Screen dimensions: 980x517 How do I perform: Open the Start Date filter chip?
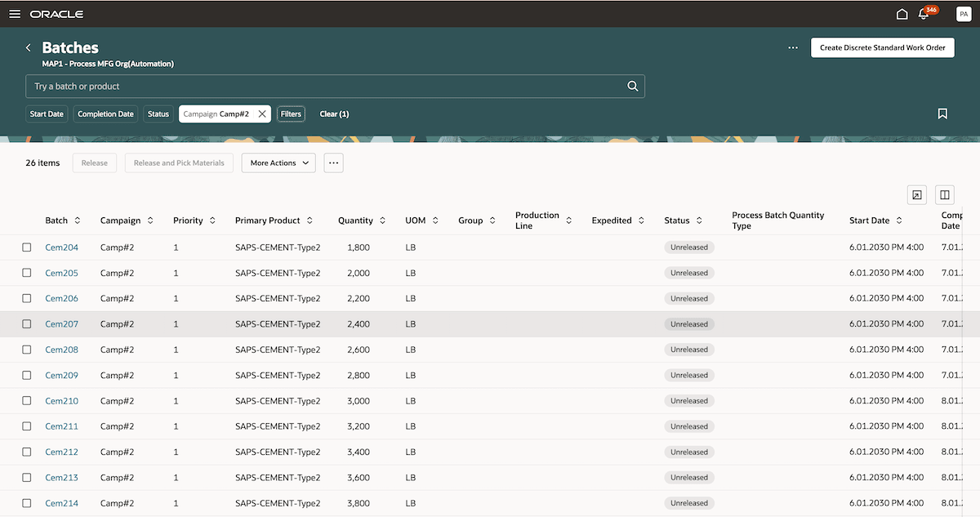point(47,114)
